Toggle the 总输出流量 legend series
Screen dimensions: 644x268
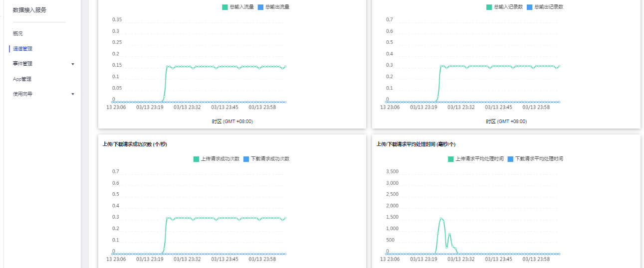pyautogui.click(x=273, y=7)
